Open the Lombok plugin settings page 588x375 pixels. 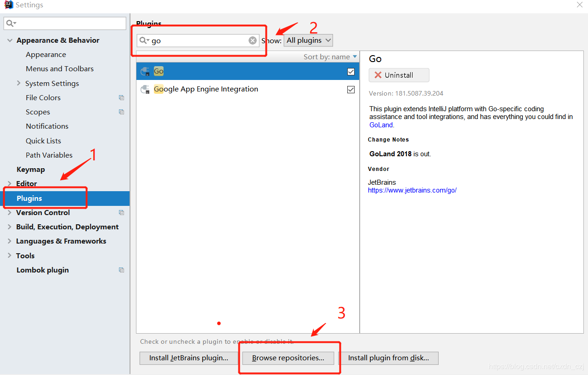(x=43, y=270)
